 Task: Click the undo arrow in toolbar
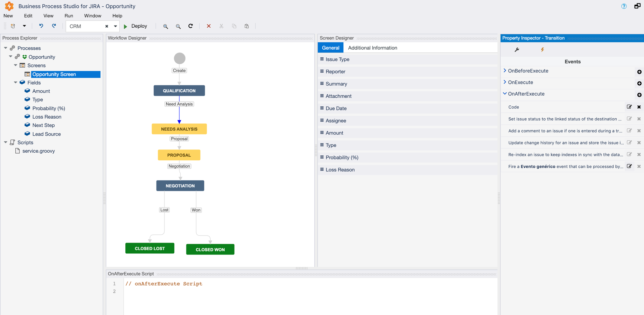[x=41, y=26]
